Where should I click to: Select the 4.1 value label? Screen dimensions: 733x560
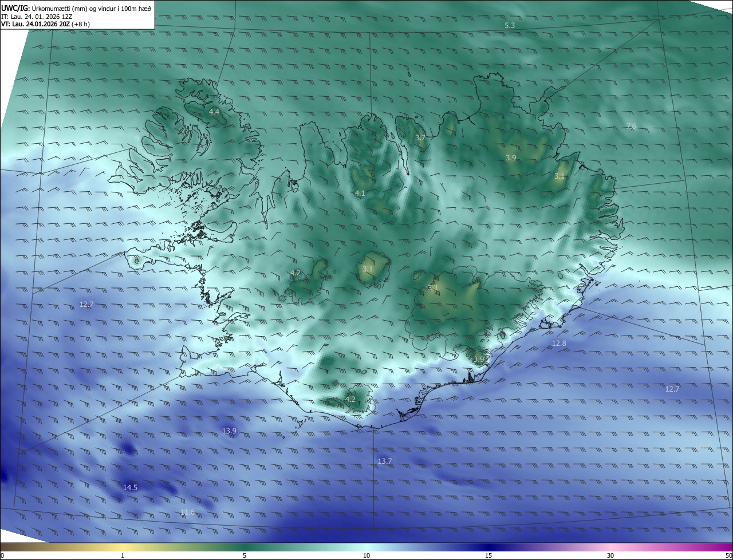pyautogui.click(x=360, y=194)
